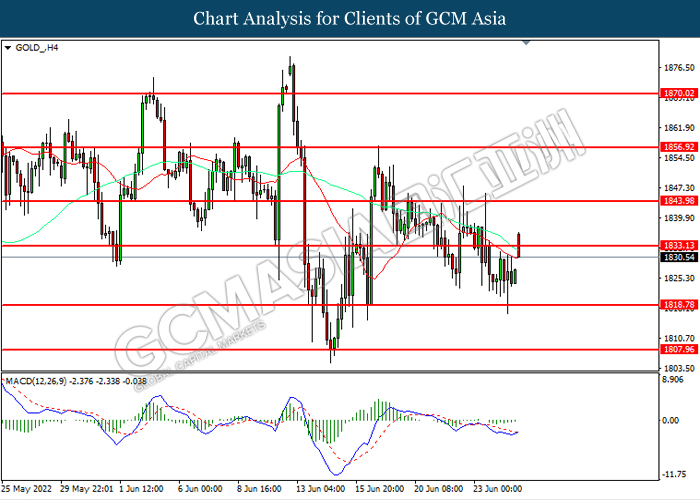The height and width of the screenshot is (500, 700).
Task: Click the 23 Jun 00:00 time label
Action: (x=497, y=489)
